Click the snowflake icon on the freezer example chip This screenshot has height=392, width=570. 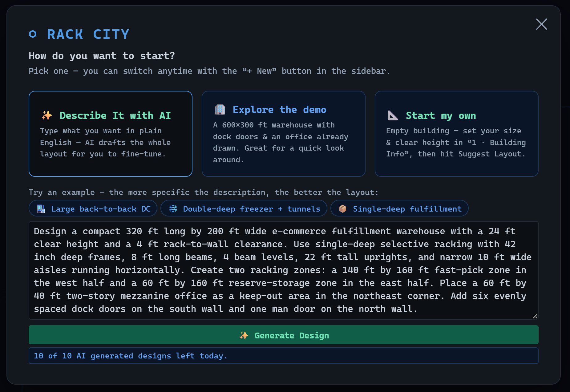click(x=173, y=209)
